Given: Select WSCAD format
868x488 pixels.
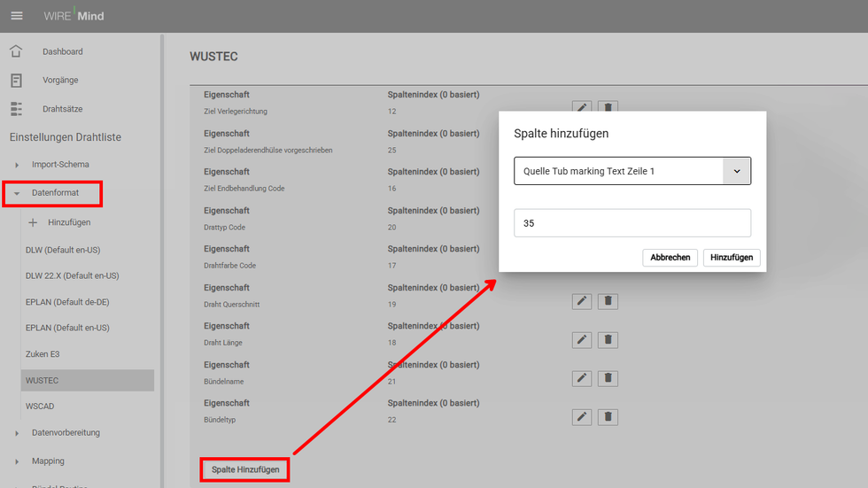Looking at the screenshot, I should coord(40,407).
